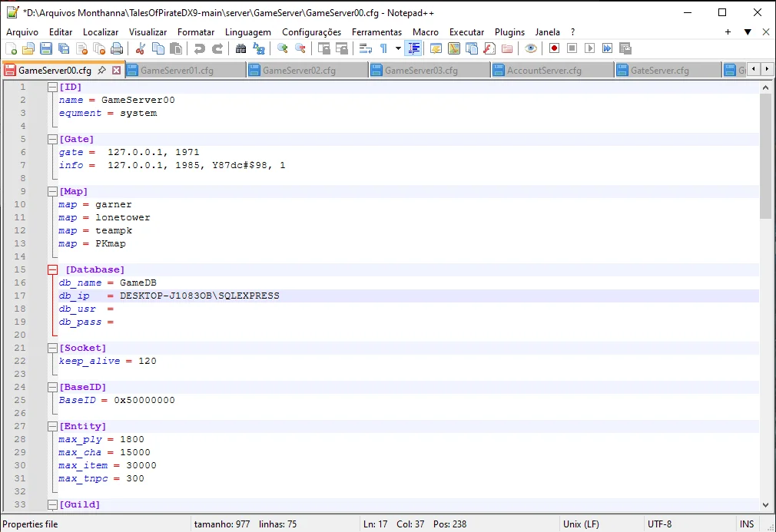This screenshot has width=776, height=532.
Task: Click the New file toolbar icon
Action: [x=11, y=48]
